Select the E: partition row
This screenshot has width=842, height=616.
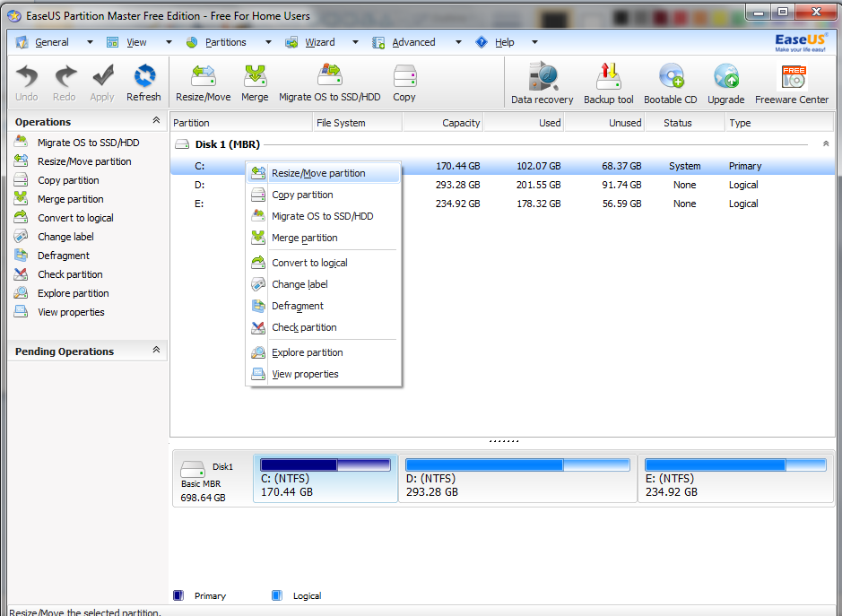[x=503, y=204]
